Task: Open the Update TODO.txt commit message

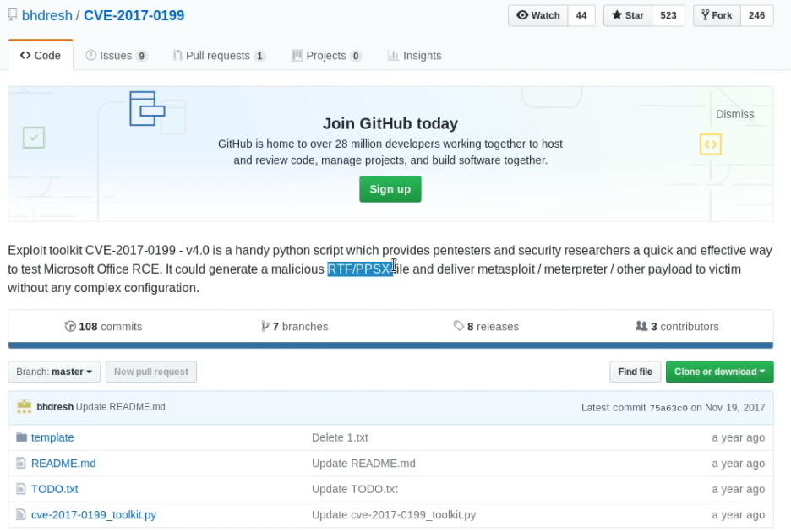Action: tap(355, 489)
